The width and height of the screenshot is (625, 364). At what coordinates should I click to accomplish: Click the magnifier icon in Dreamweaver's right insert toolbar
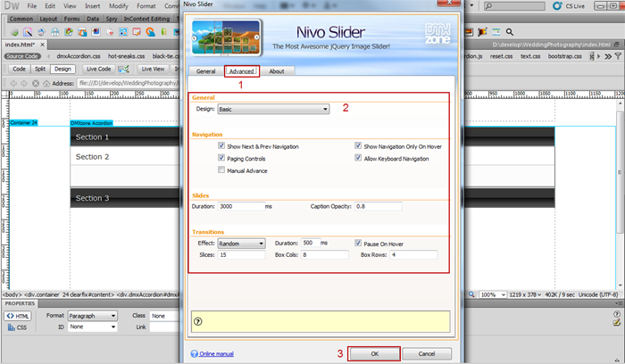pyautogui.click(x=510, y=32)
